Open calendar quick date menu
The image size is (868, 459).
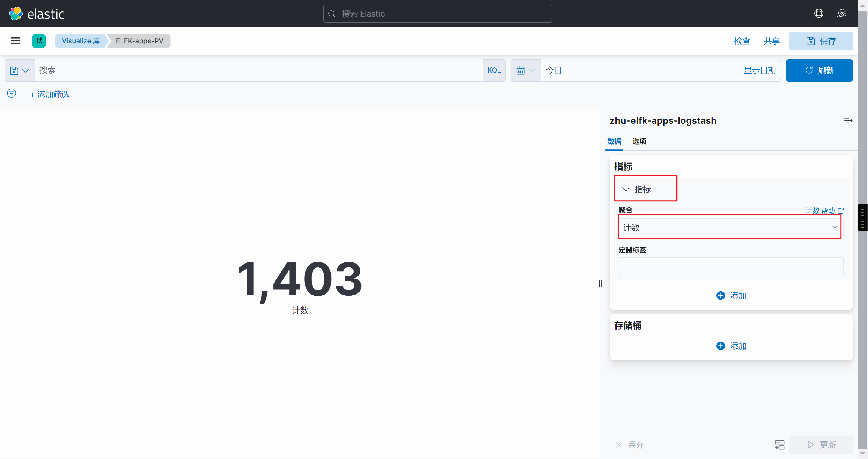(526, 70)
